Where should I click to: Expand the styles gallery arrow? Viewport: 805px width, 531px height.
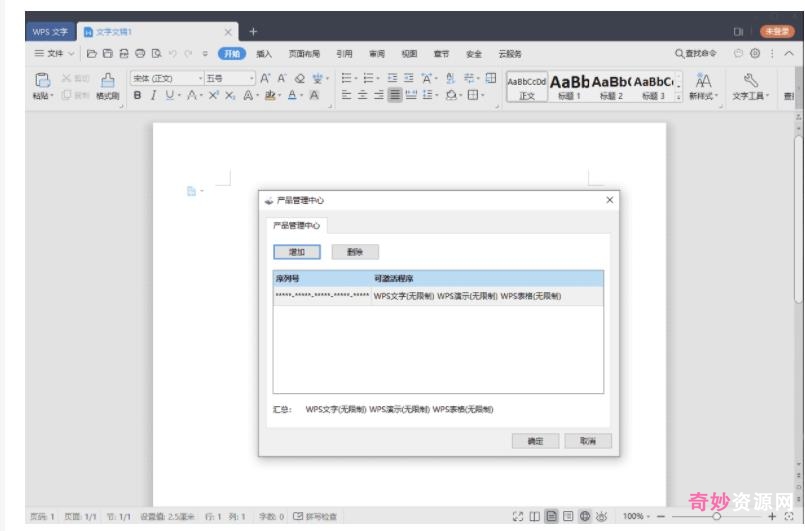click(678, 96)
